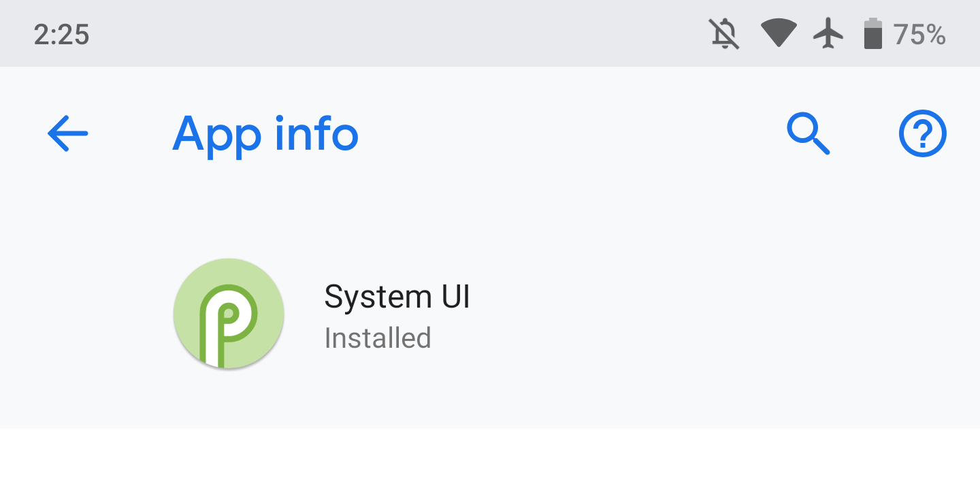Click the System UI app name
The height and width of the screenshot is (490, 980).
point(397,297)
